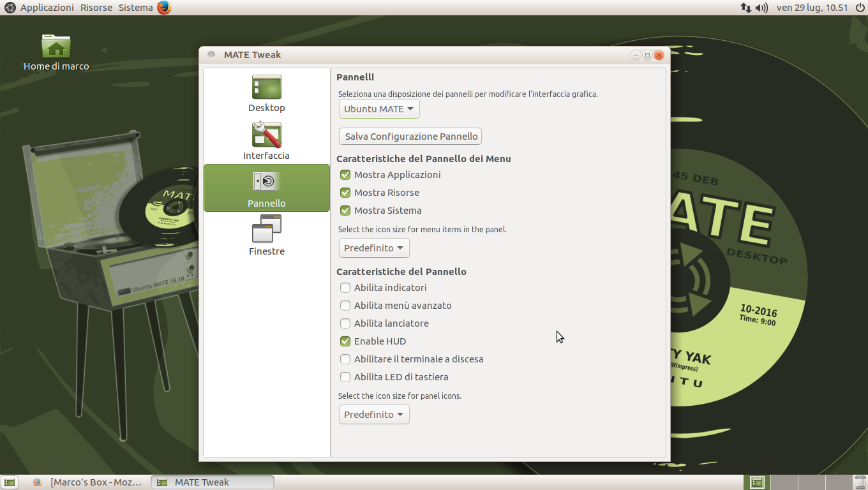Open the Risorse menu
This screenshot has width=868, height=490.
pyautogui.click(x=96, y=8)
